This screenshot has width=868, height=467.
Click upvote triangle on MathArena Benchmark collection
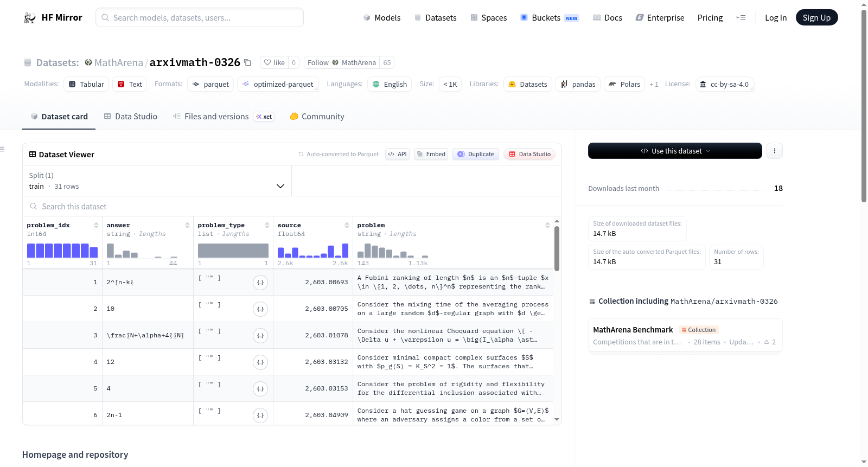767,342
